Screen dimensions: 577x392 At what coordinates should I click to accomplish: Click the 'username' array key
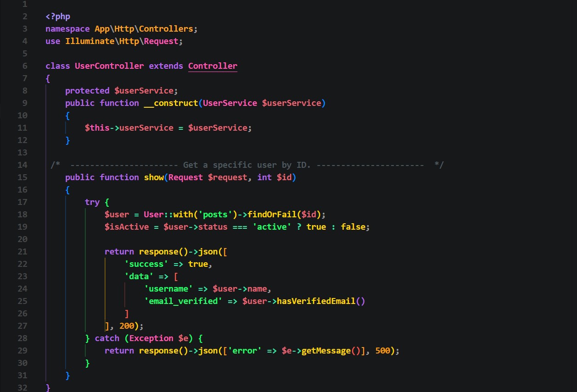[168, 288]
